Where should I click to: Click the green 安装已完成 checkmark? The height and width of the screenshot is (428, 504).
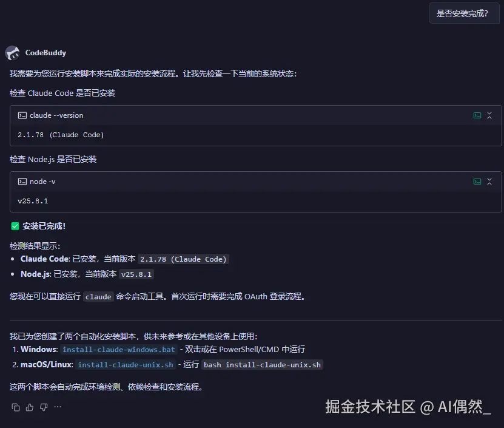[x=15, y=226]
